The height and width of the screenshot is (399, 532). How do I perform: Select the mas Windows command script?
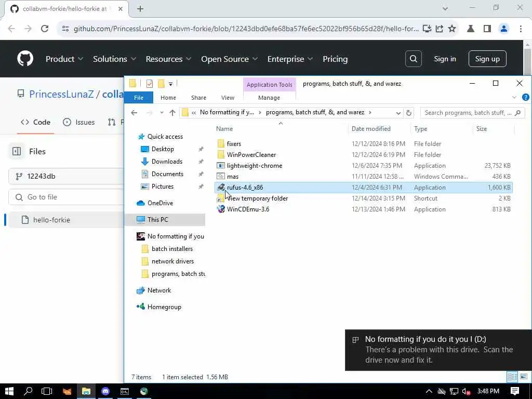[363, 177]
